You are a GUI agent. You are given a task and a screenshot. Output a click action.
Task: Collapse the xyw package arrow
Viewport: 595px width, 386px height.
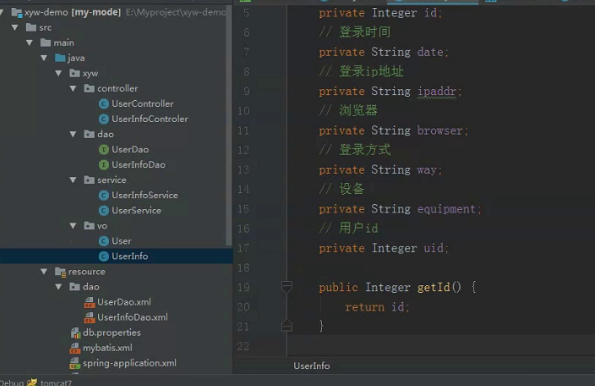coord(58,73)
